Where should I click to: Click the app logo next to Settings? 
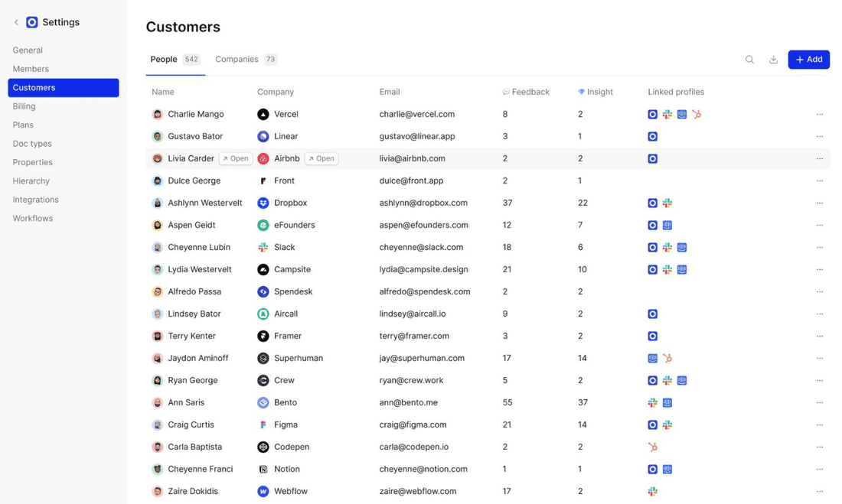(x=31, y=22)
